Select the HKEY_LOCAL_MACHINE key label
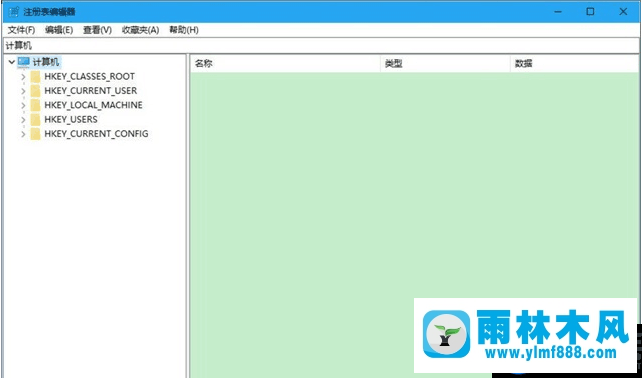 point(93,105)
